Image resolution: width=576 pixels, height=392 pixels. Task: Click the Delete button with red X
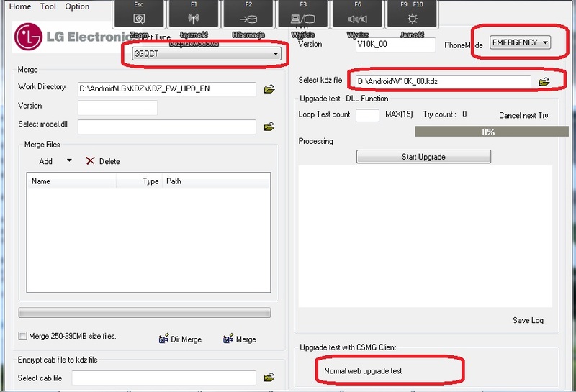[103, 161]
